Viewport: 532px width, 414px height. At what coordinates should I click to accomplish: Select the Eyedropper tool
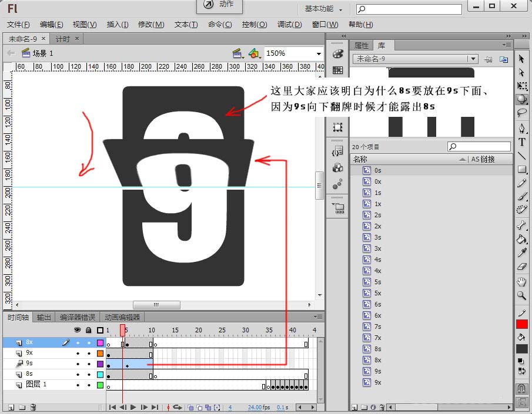521,253
